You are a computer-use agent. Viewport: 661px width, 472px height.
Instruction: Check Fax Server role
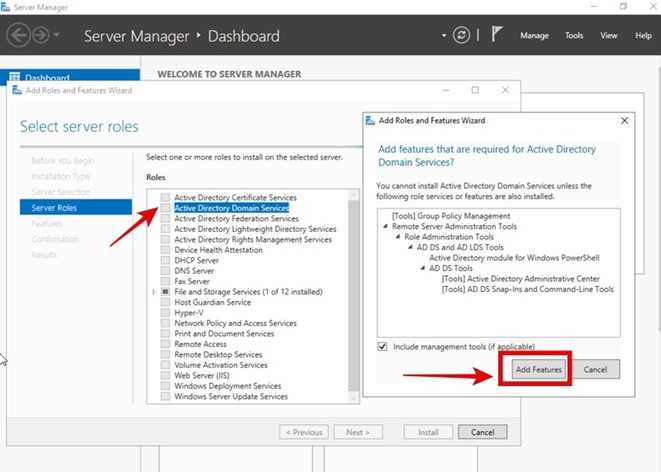[165, 281]
